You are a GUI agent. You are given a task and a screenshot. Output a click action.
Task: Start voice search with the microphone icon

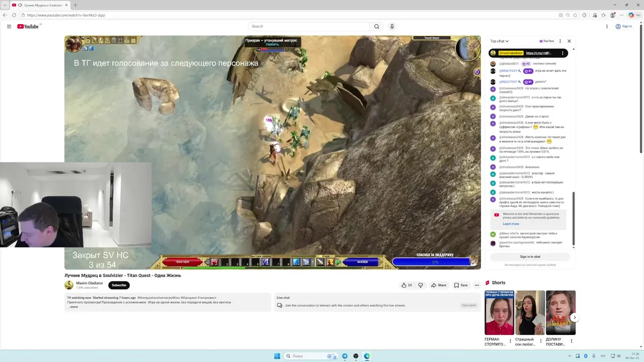point(392,26)
